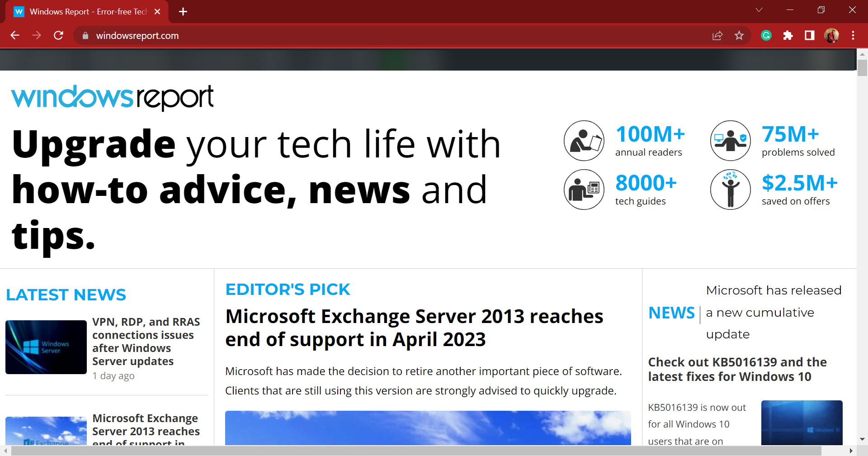Open Exchange Server 2013 editor's pick headline

(414, 328)
